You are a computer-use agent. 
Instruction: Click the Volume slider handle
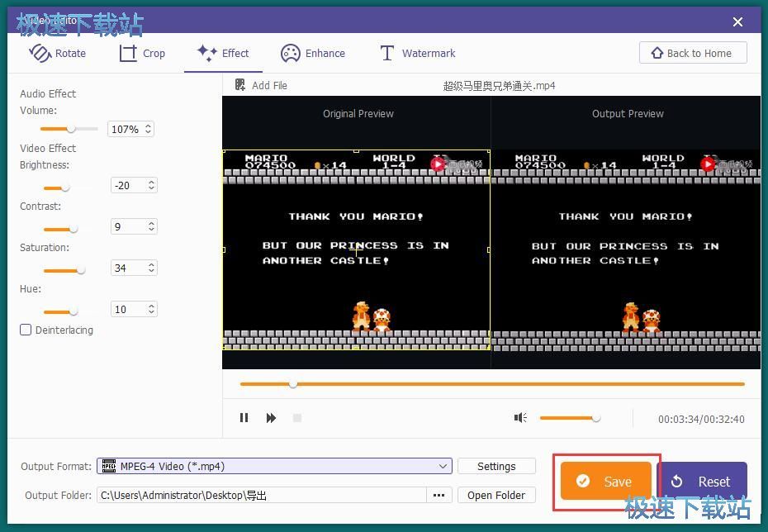[72, 129]
